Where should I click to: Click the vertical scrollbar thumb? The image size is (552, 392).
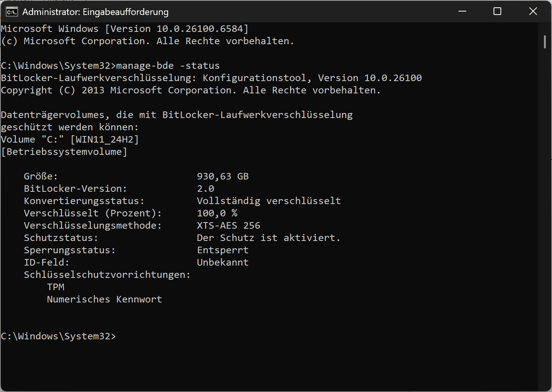(545, 42)
